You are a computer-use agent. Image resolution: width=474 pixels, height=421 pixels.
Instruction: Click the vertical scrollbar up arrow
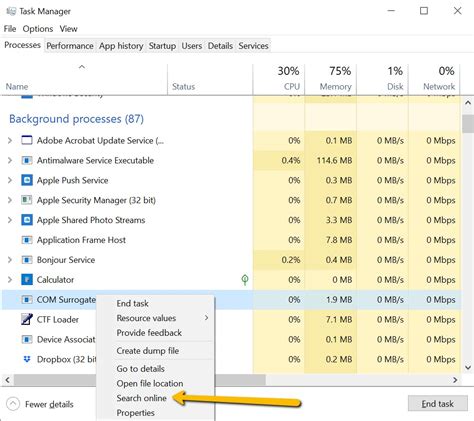point(468,103)
